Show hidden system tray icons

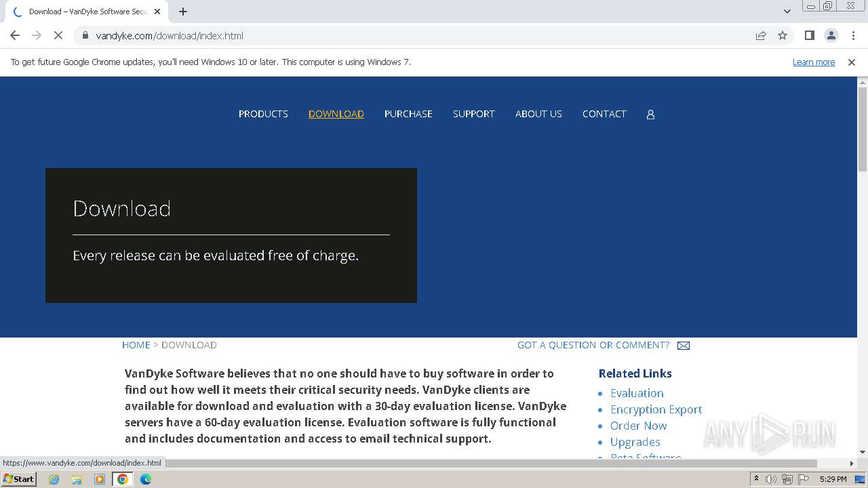coord(756,479)
